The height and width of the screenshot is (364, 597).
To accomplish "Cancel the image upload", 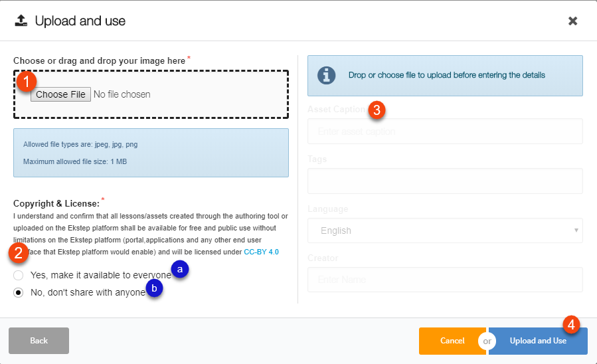I will (452, 341).
